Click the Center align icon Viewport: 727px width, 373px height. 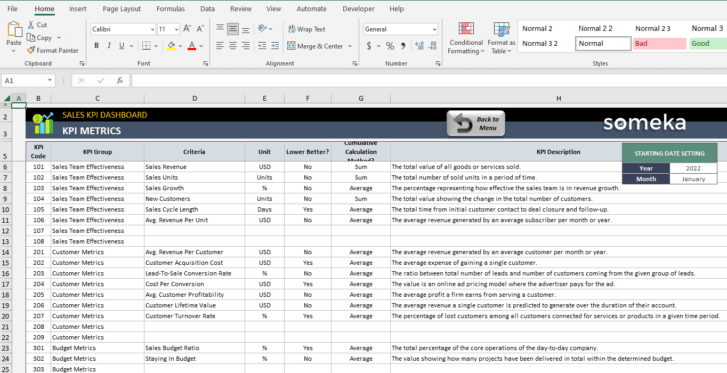pyautogui.click(x=233, y=46)
